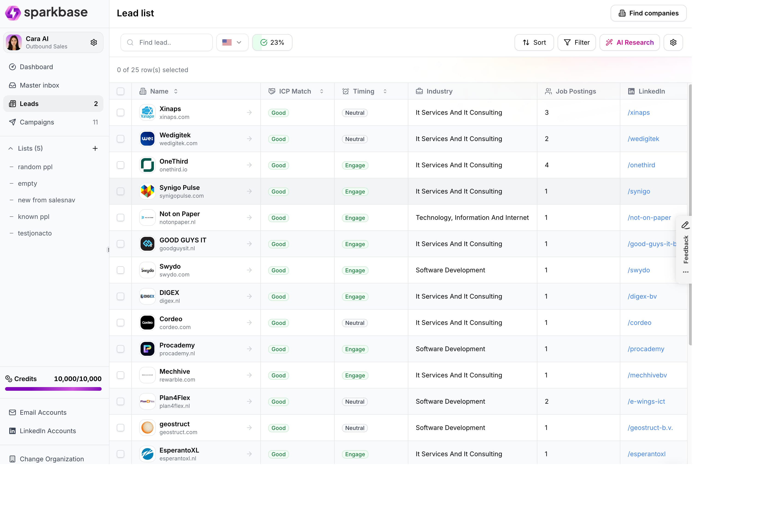Open Master inbox
Image resolution: width=777 pixels, height=532 pixels.
click(x=53, y=85)
